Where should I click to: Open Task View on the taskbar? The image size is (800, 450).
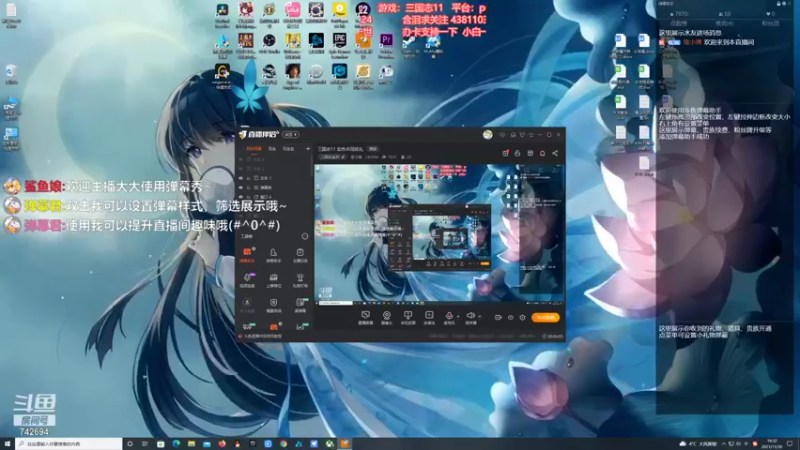tap(145, 444)
